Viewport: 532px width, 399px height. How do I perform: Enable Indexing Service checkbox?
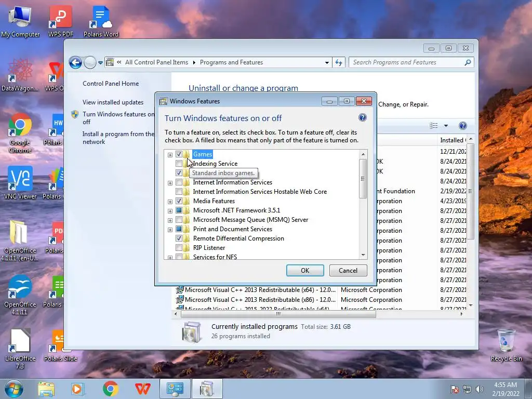point(179,164)
